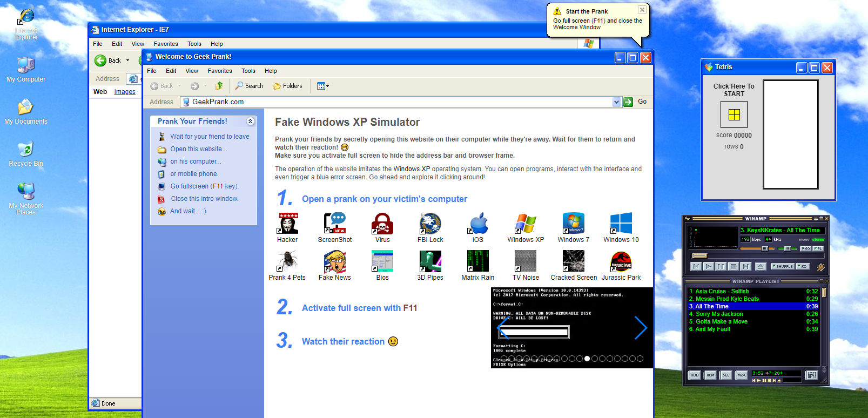
Task: Open the Hacker prank icon
Action: pos(287,224)
